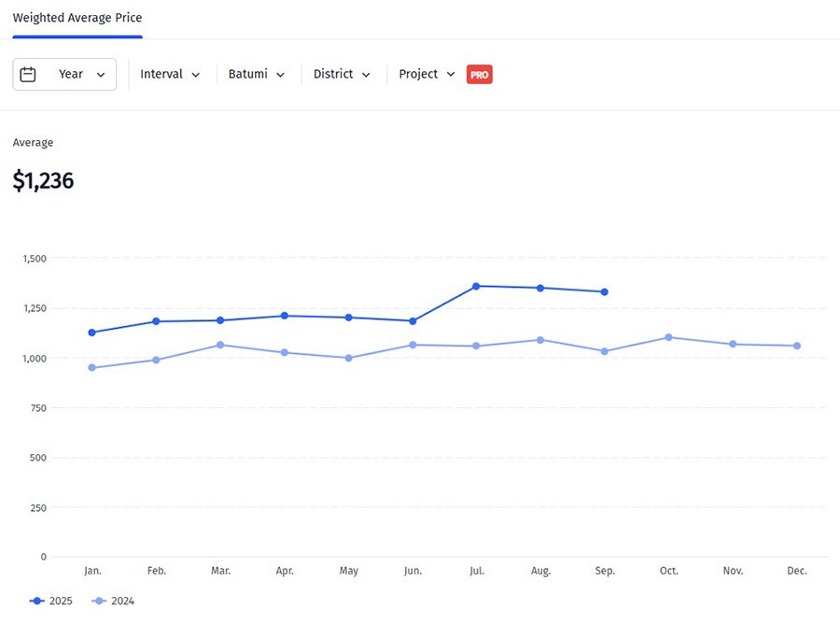840x623 pixels.
Task: Click the red PRO badge
Action: [479, 75]
